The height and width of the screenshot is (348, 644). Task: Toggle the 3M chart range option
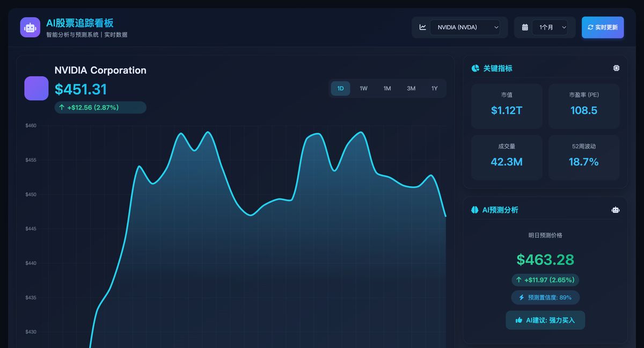(x=411, y=88)
